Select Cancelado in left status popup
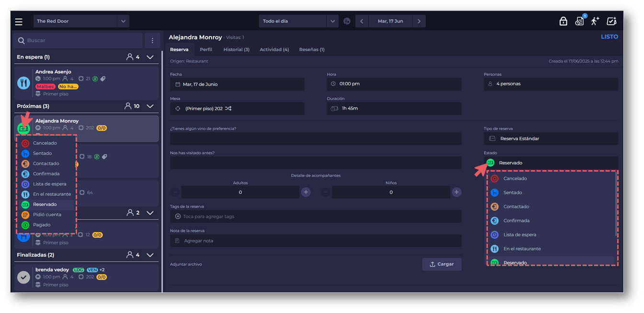 pos(46,143)
